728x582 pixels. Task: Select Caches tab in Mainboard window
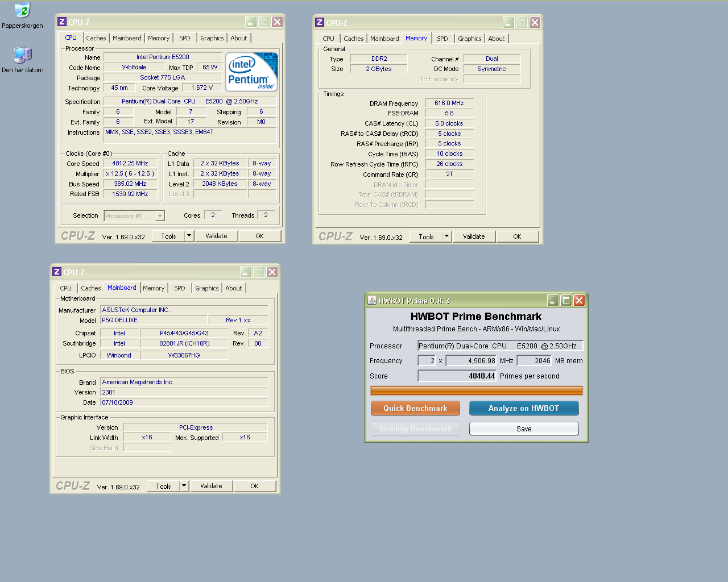[91, 288]
